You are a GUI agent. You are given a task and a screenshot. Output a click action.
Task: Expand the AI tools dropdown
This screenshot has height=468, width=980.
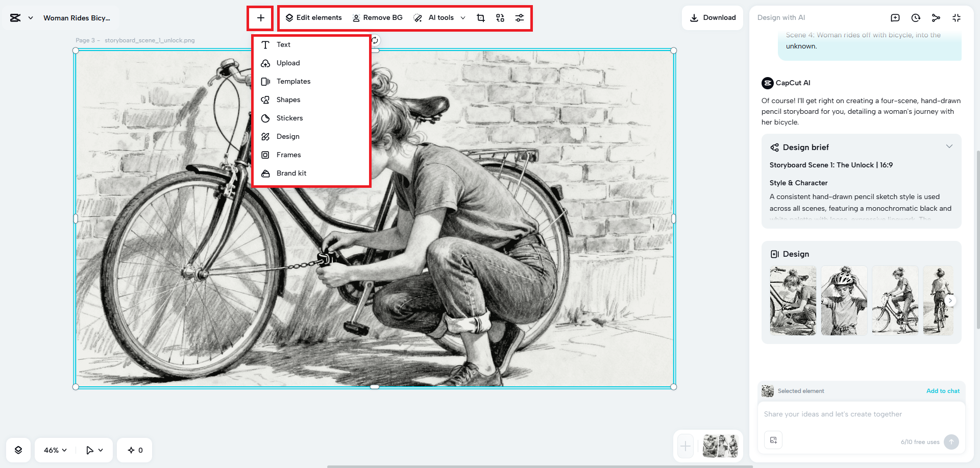point(462,17)
